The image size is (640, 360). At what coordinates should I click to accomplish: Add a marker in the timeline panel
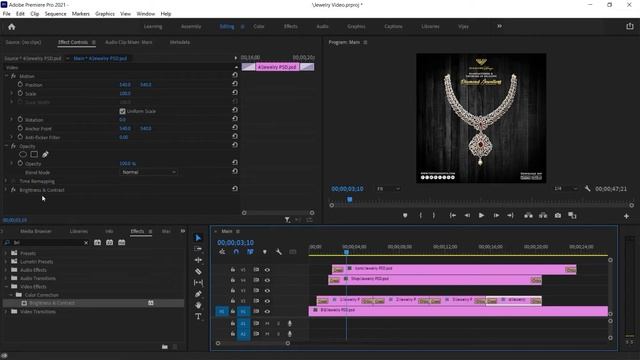coord(264,252)
